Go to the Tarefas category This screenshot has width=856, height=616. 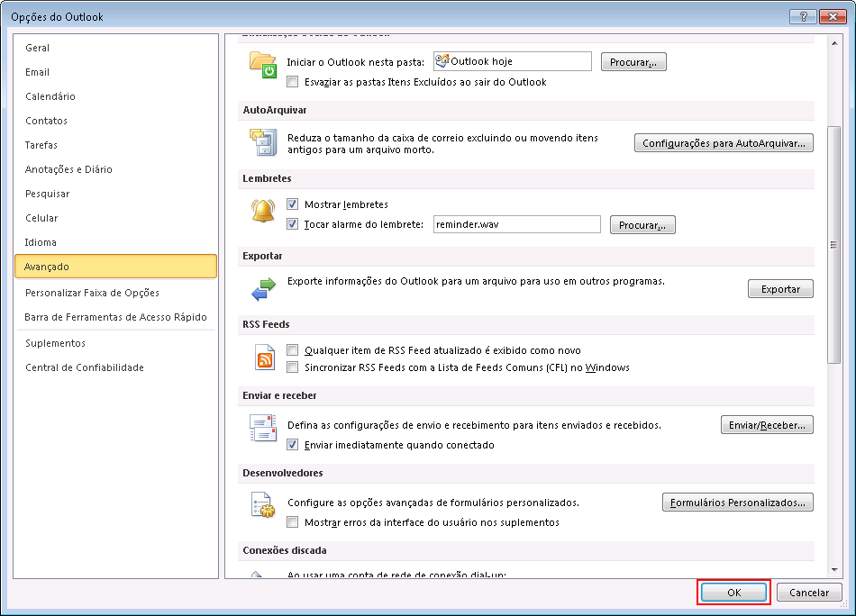tap(115, 145)
